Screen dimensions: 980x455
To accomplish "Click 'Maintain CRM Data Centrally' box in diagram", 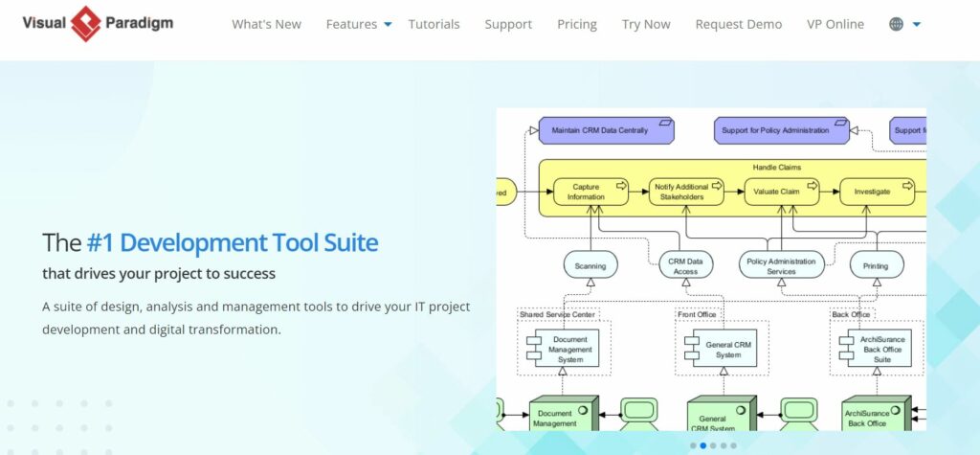I will tap(605, 131).
